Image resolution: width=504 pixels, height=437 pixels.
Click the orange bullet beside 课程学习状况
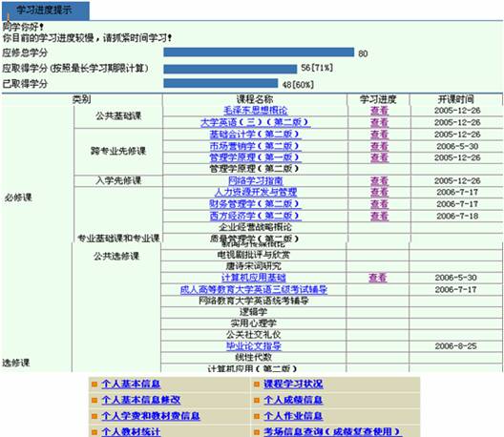click(257, 384)
